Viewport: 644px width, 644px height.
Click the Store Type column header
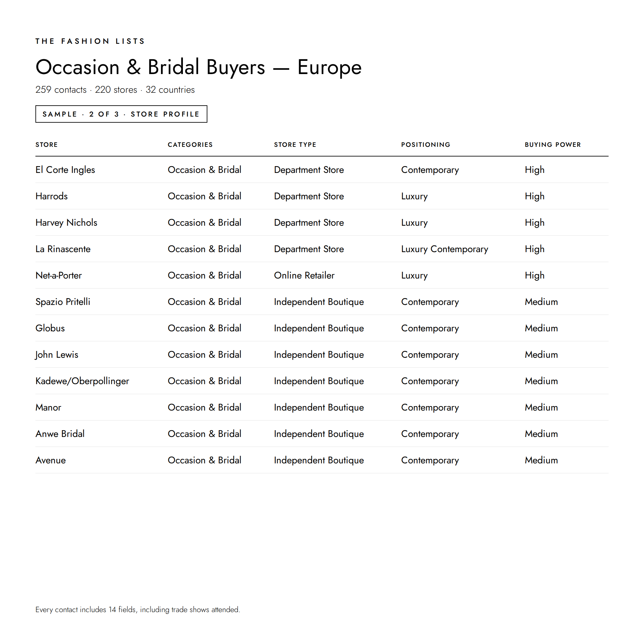[x=295, y=145]
